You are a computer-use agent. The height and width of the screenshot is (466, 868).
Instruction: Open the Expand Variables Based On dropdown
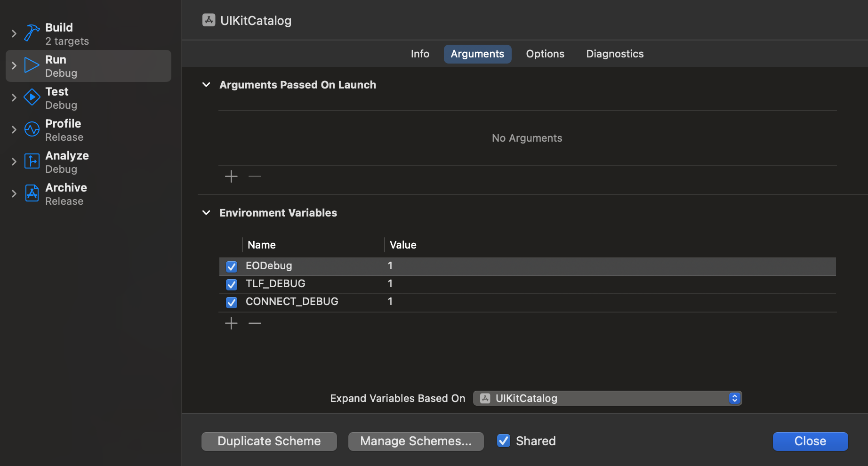tap(734, 398)
